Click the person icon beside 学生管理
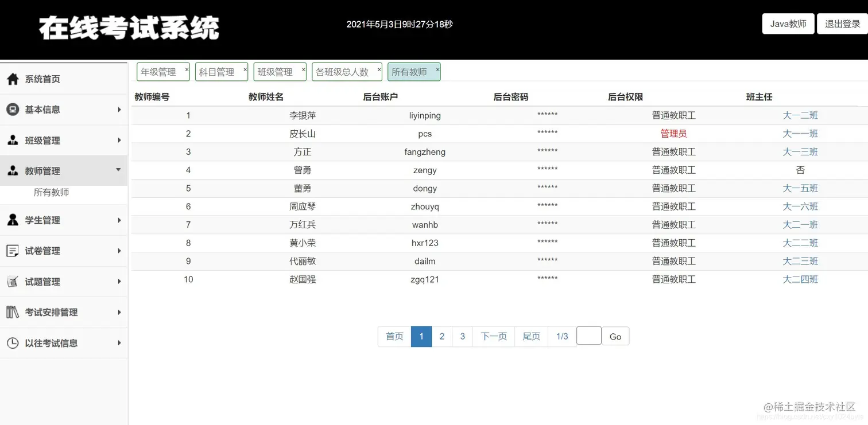Viewport: 868px width, 425px height. 13,220
